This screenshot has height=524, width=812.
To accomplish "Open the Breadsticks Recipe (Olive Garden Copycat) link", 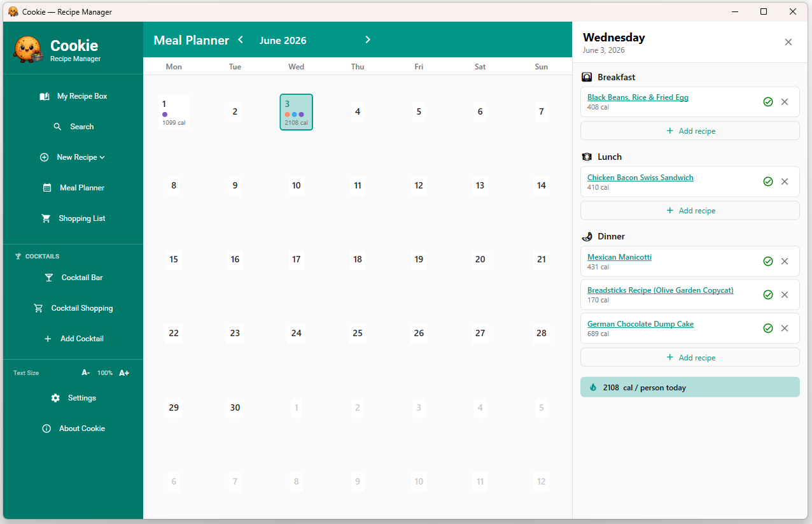I will point(660,290).
